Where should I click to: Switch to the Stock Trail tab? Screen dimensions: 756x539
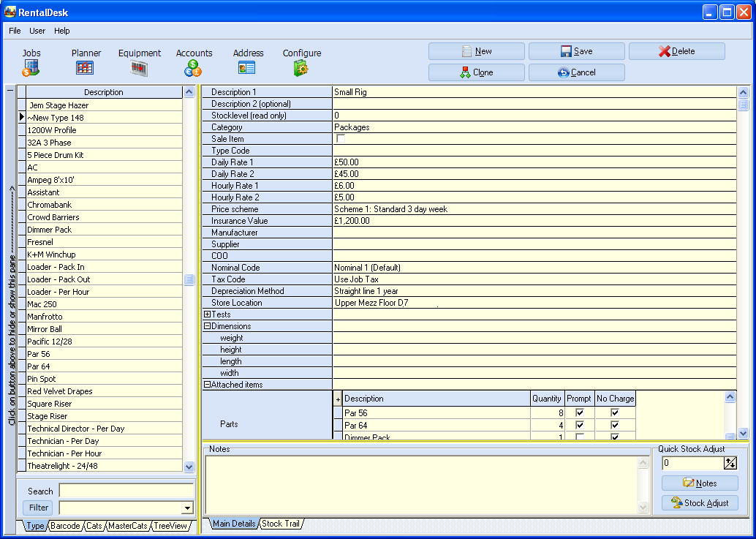click(281, 524)
